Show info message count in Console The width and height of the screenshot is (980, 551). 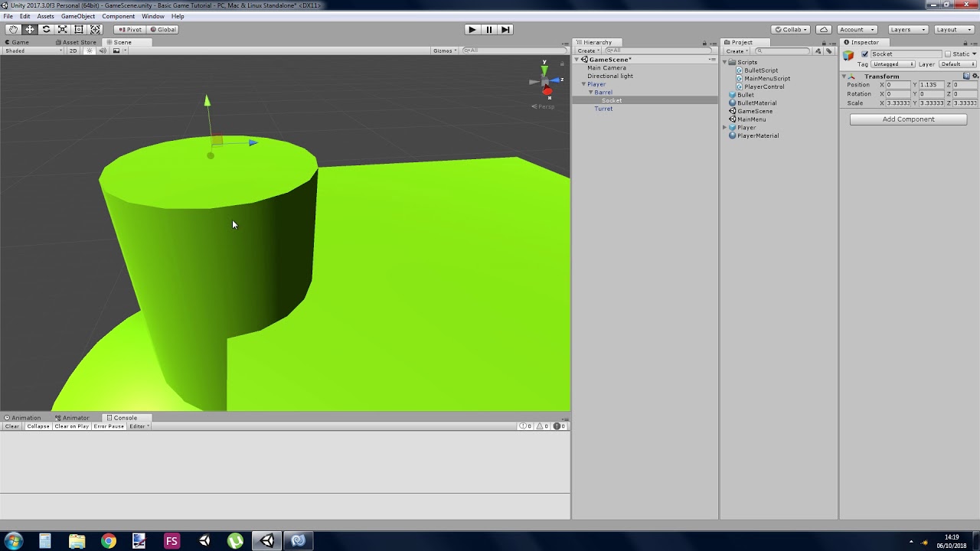525,426
